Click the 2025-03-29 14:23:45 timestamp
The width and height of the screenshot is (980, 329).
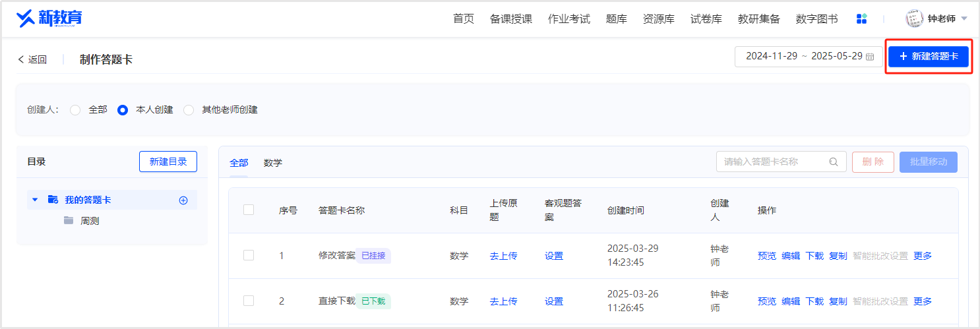(633, 255)
